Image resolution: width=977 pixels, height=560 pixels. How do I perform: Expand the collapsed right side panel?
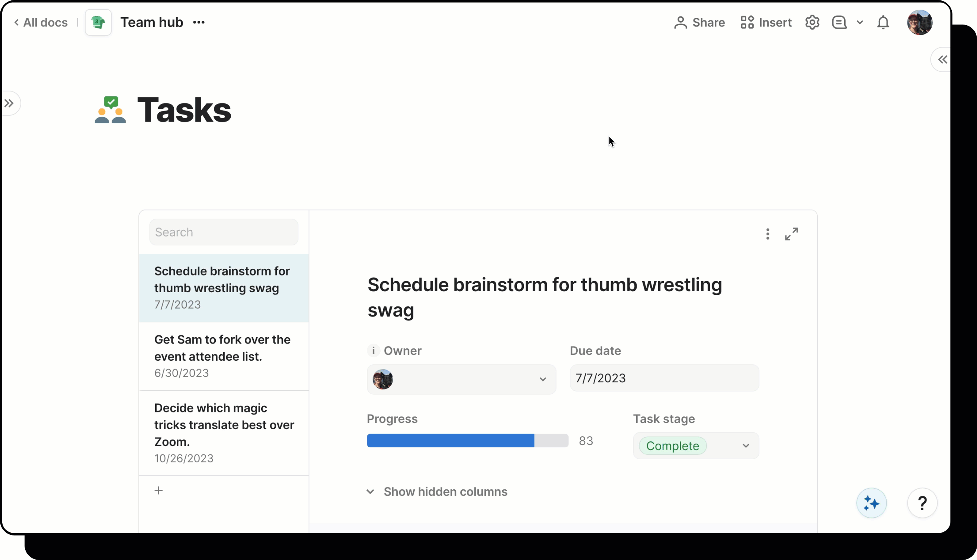pos(942,59)
